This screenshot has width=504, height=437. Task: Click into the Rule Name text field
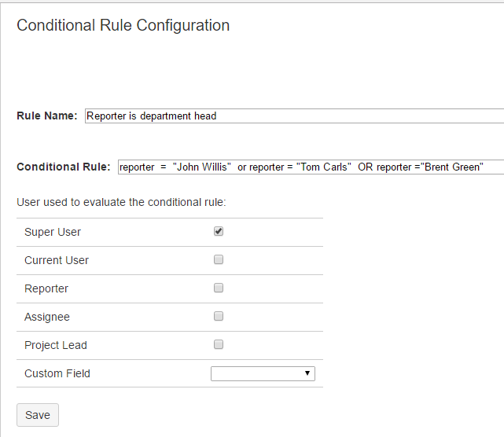click(292, 116)
